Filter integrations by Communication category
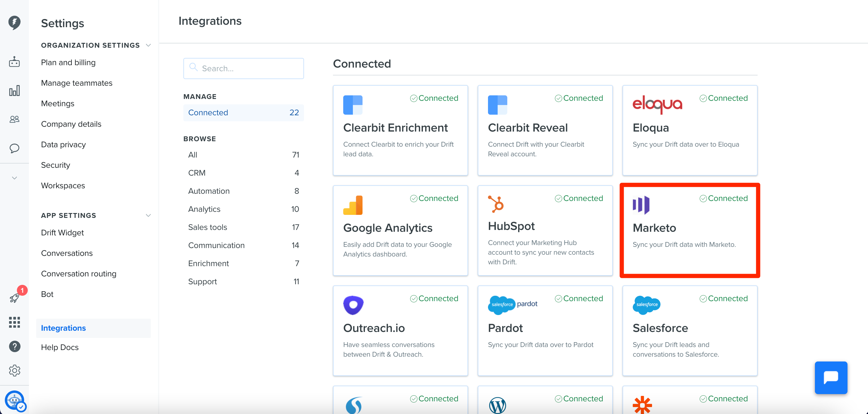 coord(243,245)
